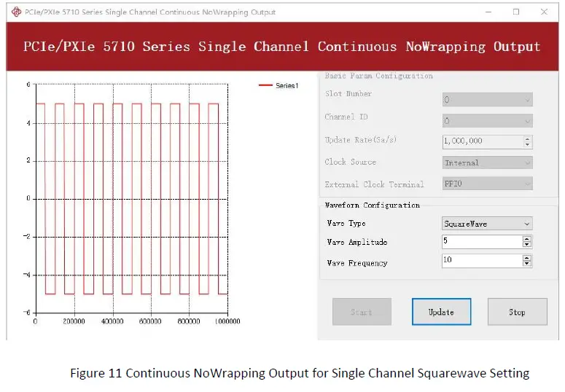
Task: Decrease Wave Frequency with down arrow
Action: click(527, 263)
